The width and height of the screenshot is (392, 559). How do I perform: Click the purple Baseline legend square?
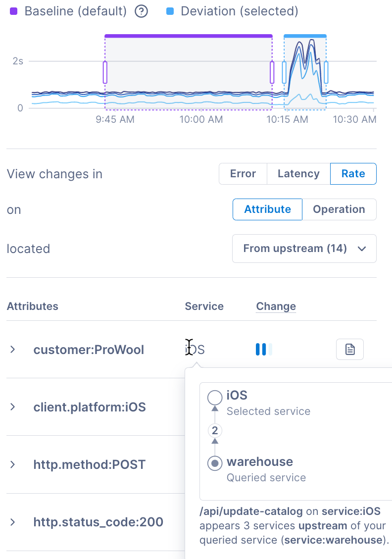[x=13, y=11]
